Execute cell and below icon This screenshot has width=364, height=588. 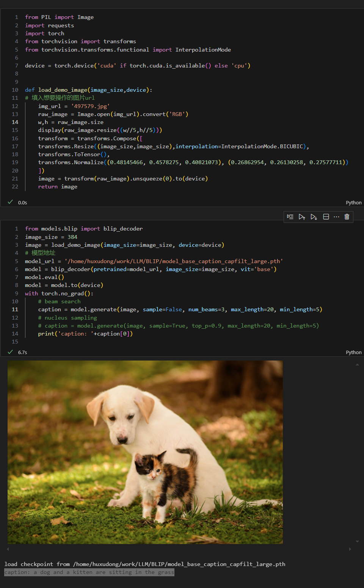[314, 217]
